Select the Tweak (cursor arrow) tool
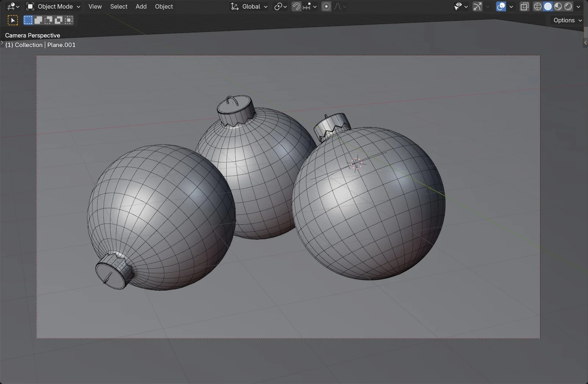Image resolution: width=588 pixels, height=384 pixels. coord(12,20)
